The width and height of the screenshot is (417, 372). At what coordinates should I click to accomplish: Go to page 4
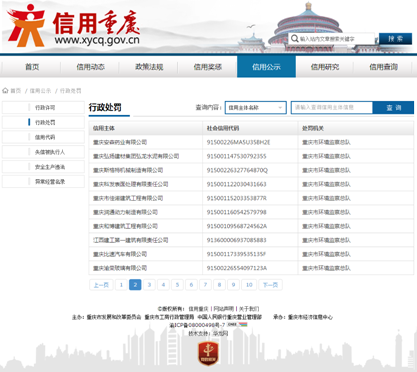click(163, 285)
